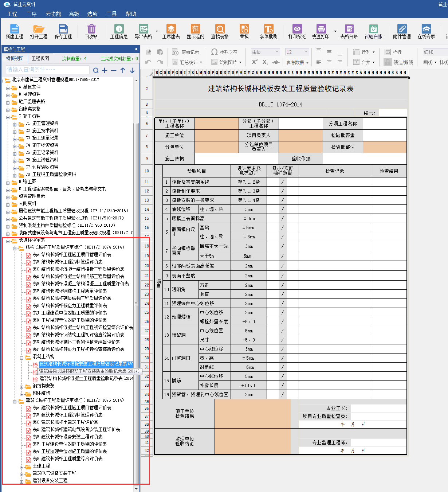Launch 查找表格 table search

click(220, 31)
